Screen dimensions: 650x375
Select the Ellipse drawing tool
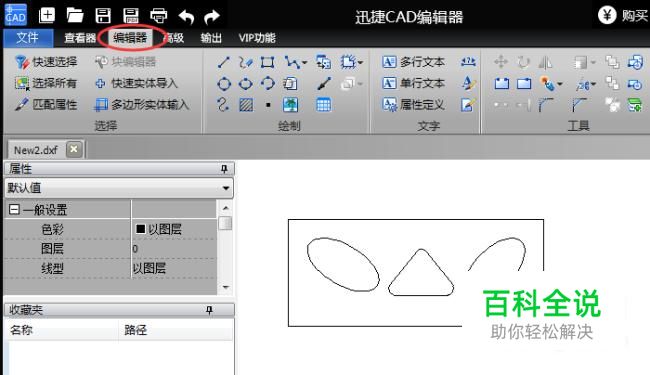point(245,84)
